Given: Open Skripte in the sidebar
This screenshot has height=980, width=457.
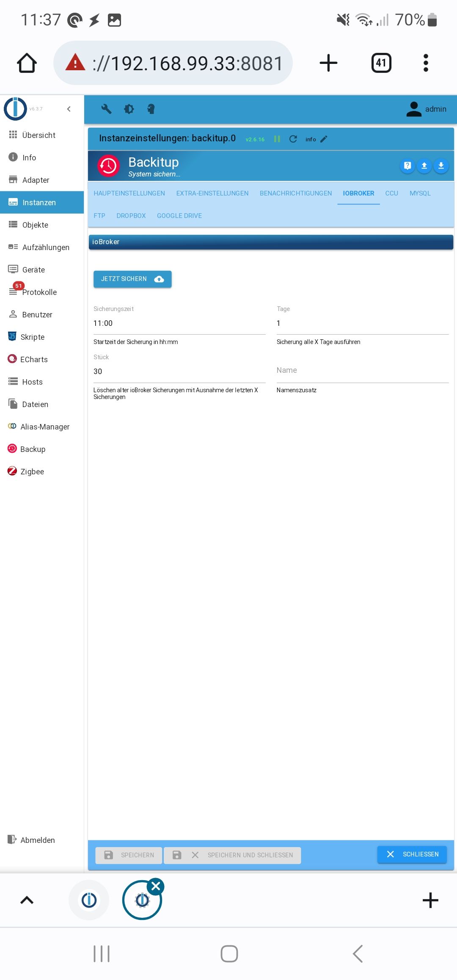Looking at the screenshot, I should click(42, 337).
